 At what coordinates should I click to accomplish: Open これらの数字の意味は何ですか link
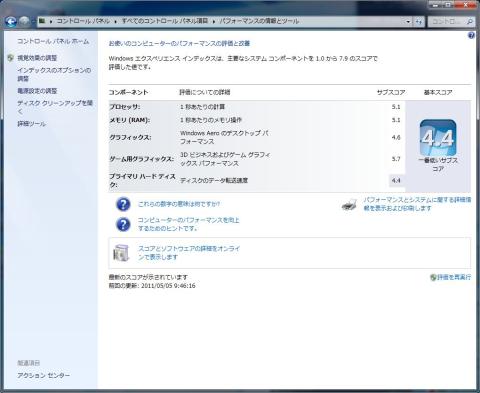(x=179, y=204)
